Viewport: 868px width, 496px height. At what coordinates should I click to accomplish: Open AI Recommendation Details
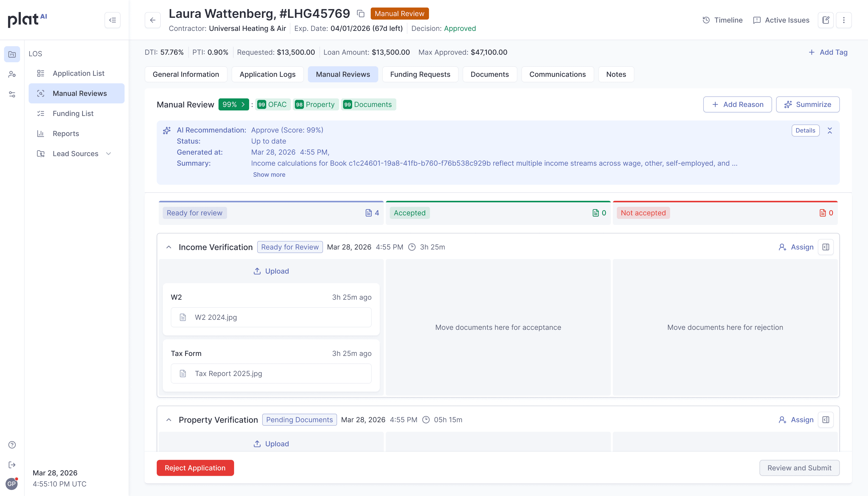pyautogui.click(x=805, y=131)
